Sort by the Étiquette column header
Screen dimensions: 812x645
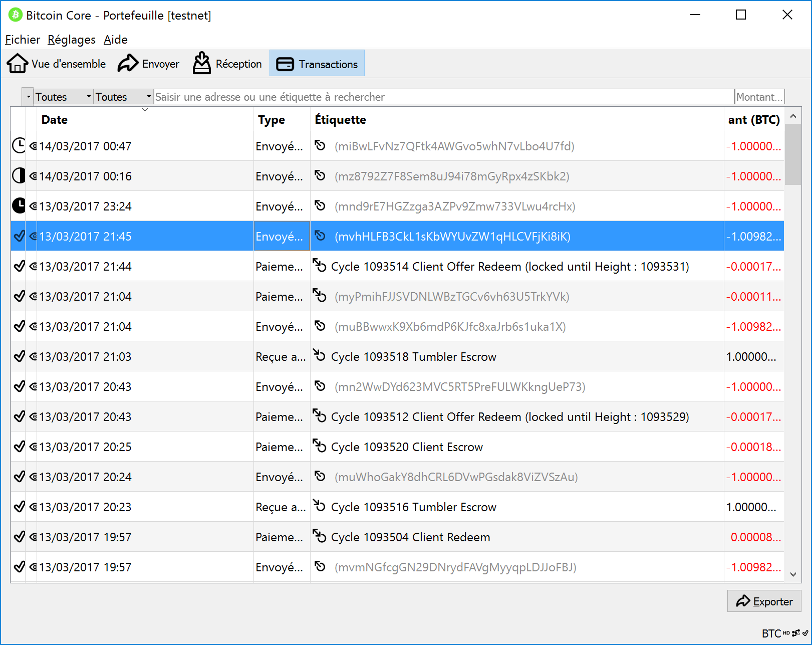tap(517, 120)
